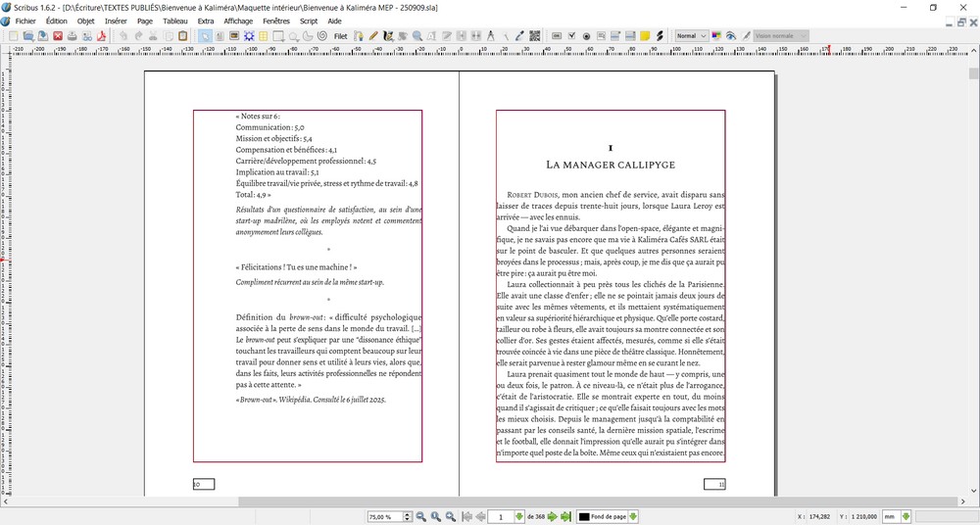Toggle preview mode with eye icon
Viewport: 980px width, 525px height.
(731, 35)
